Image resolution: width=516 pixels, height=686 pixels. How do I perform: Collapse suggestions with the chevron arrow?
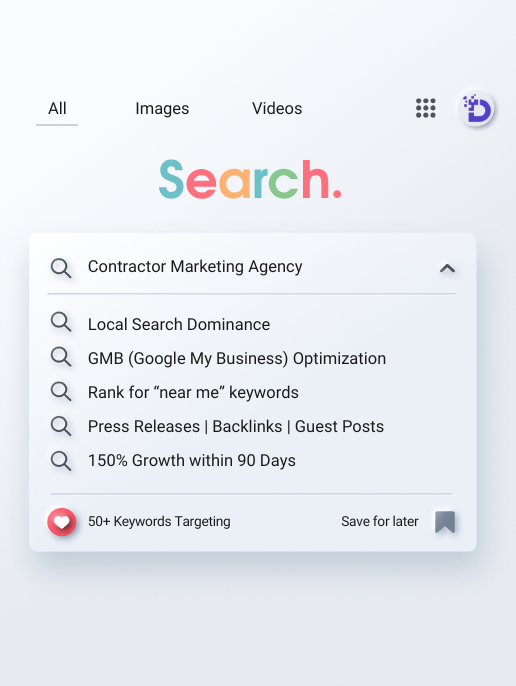pos(447,268)
